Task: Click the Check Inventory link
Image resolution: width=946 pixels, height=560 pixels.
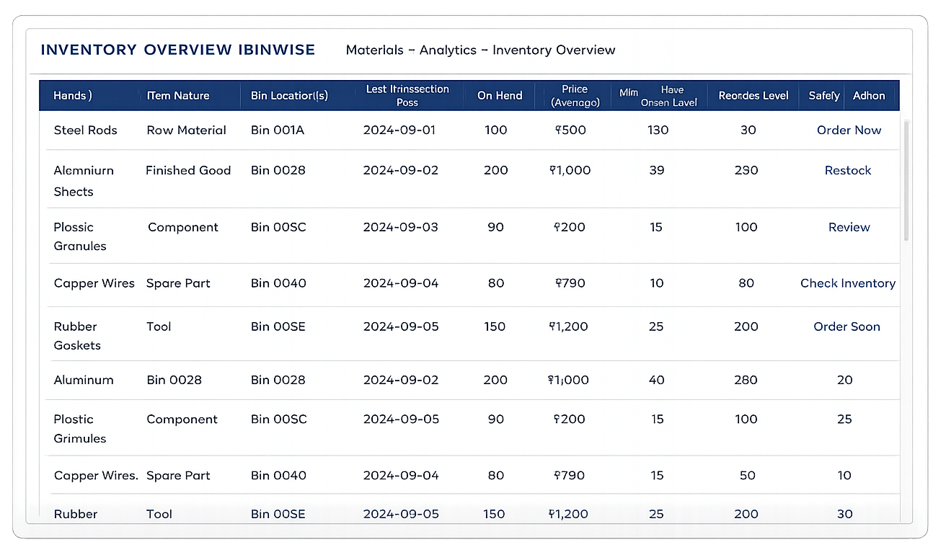Action: point(847,283)
